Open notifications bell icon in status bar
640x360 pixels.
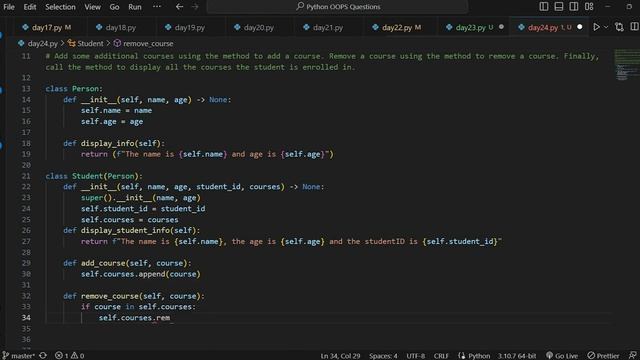coord(632,356)
